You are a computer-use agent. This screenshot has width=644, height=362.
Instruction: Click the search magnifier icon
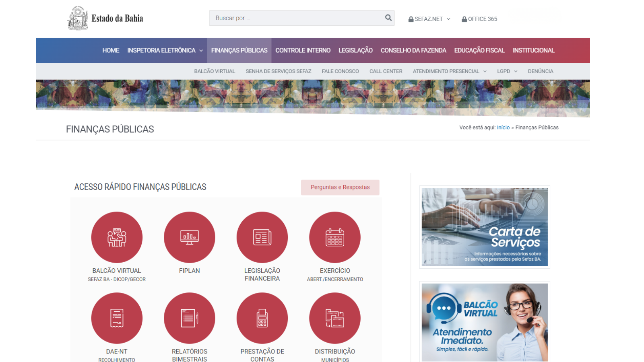point(388,18)
